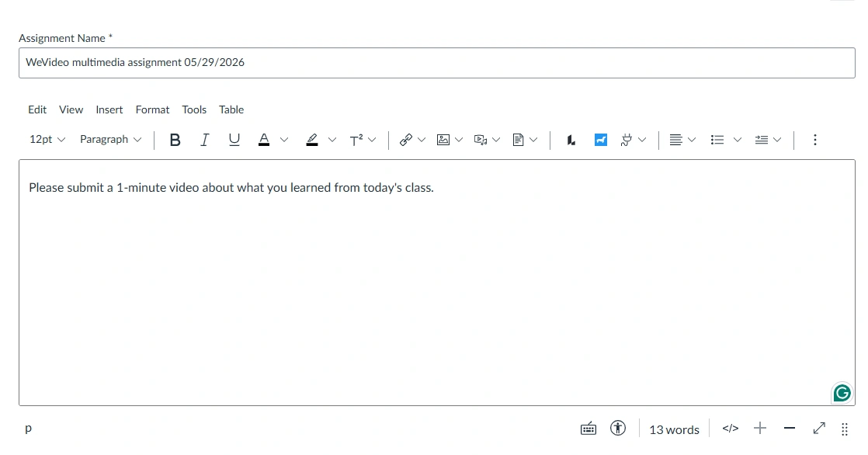Click the align text icon
The height and width of the screenshot is (455, 868).
click(x=675, y=140)
